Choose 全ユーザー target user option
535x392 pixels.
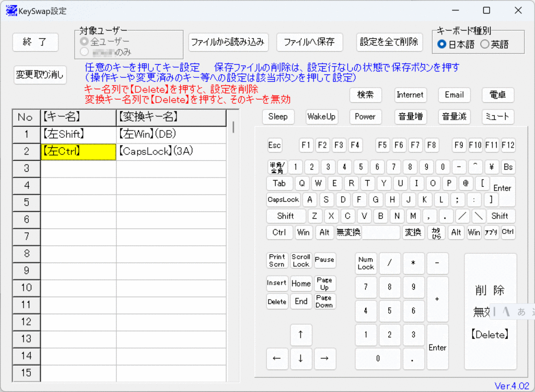pos(84,41)
